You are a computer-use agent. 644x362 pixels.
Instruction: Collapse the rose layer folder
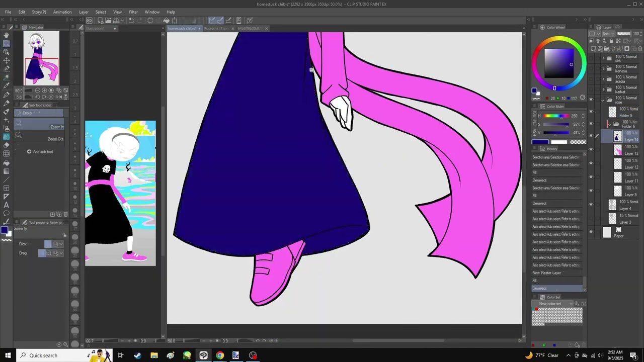pyautogui.click(x=603, y=100)
